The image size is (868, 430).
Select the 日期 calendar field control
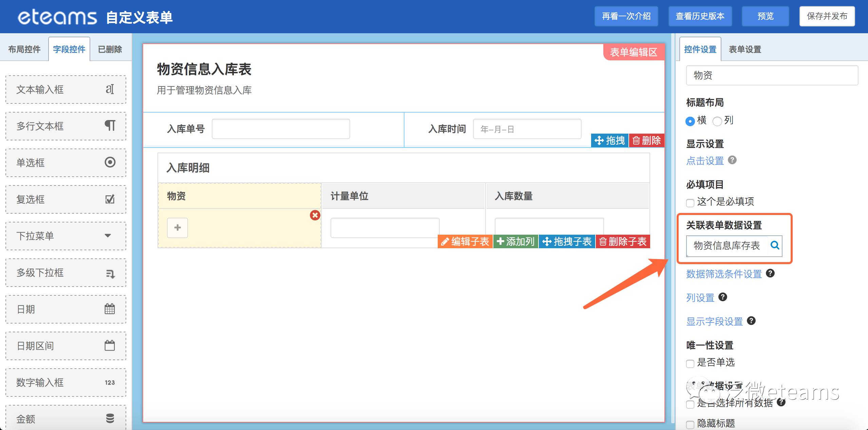coord(66,309)
